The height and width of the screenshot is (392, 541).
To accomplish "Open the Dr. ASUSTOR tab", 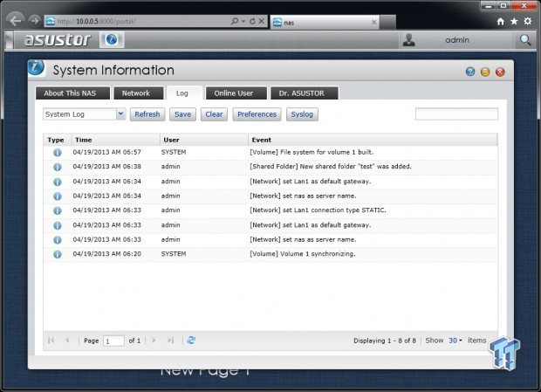I will [x=304, y=93].
